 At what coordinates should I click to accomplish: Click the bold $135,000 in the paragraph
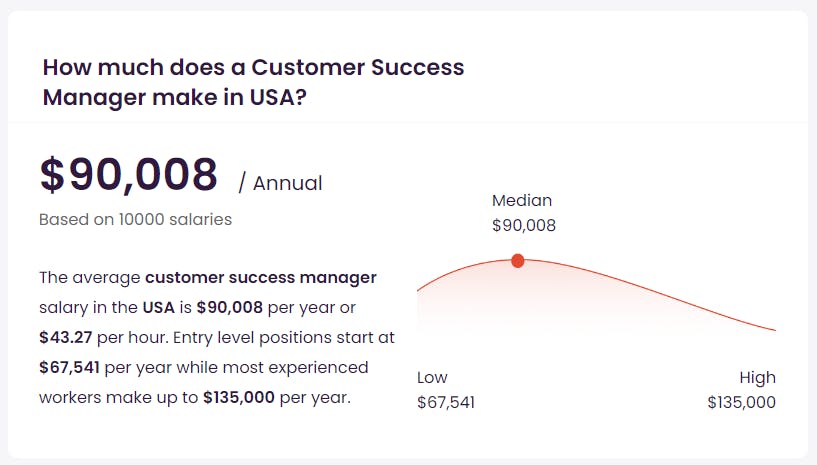coord(239,397)
